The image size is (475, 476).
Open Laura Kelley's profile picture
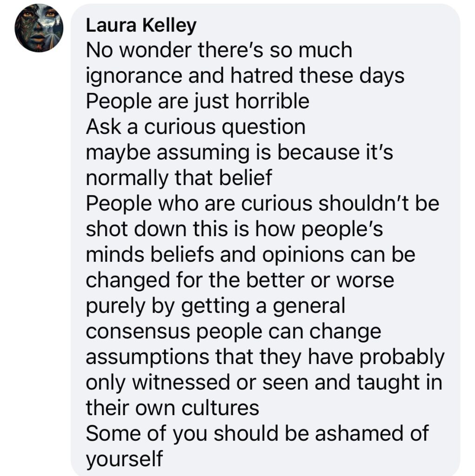[39, 28]
